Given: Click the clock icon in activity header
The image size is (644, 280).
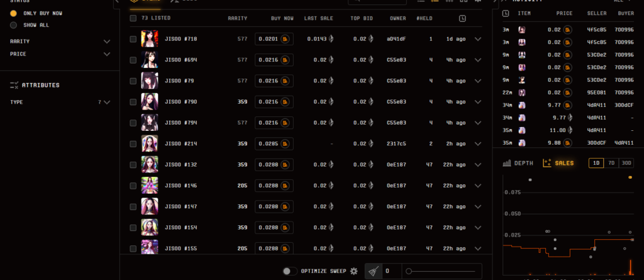Looking at the screenshot, I should tap(506, 14).
